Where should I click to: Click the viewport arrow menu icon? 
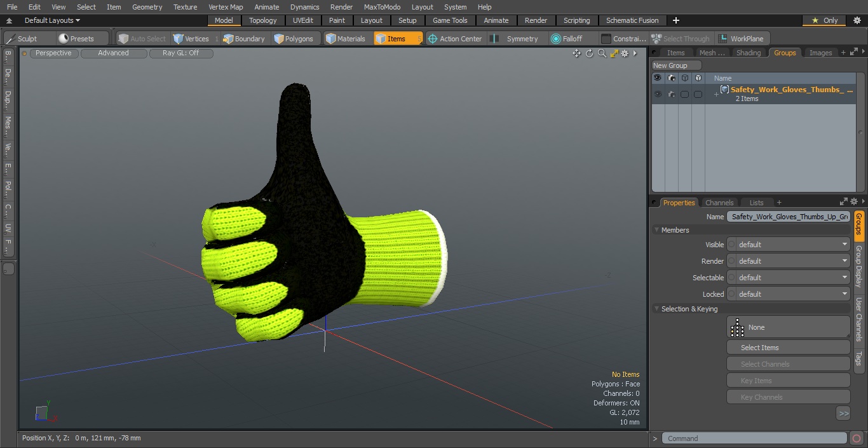point(635,53)
